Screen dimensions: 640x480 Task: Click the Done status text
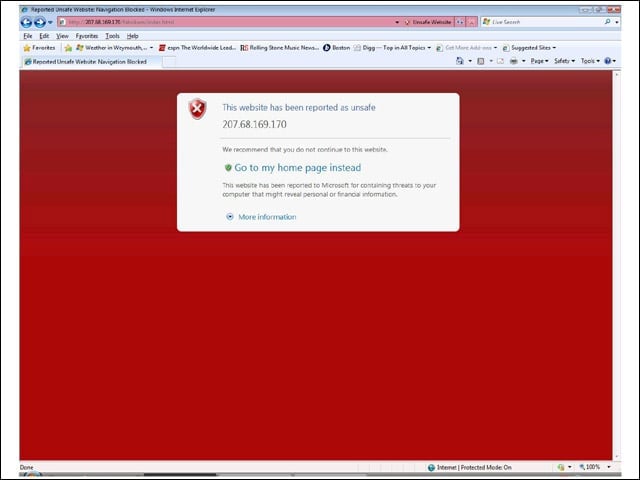27,467
